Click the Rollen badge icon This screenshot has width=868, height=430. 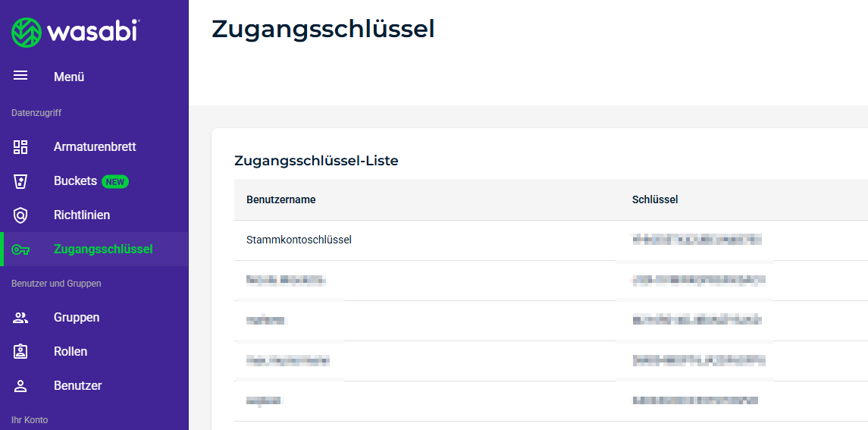(20, 352)
